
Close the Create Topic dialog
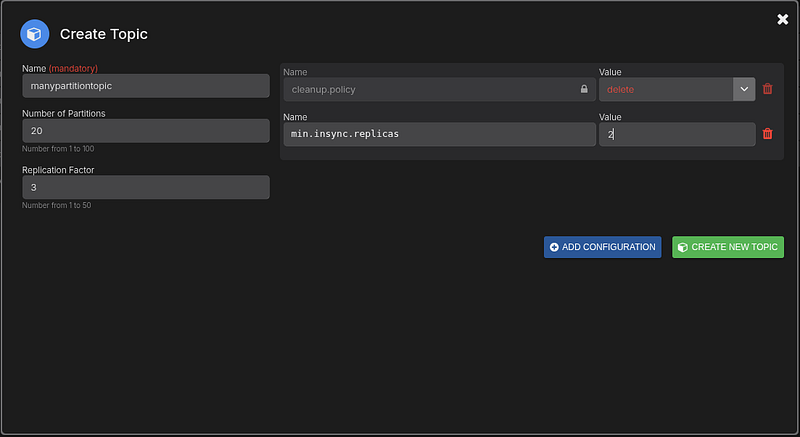click(x=783, y=19)
